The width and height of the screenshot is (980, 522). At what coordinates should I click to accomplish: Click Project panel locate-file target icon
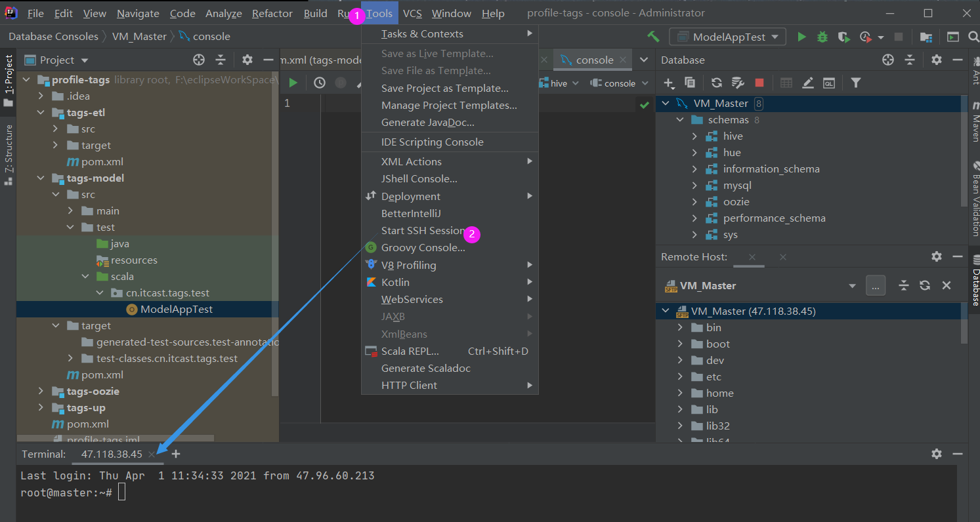point(199,60)
